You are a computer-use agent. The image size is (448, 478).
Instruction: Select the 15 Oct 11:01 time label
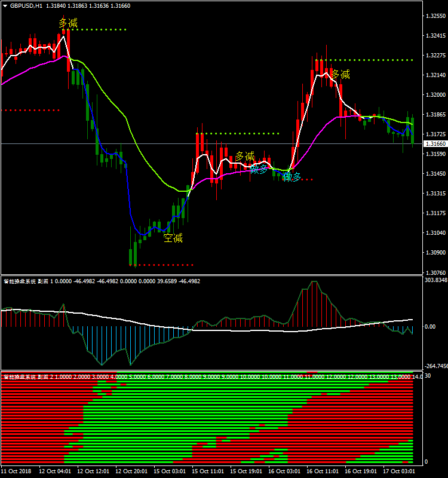point(208,470)
